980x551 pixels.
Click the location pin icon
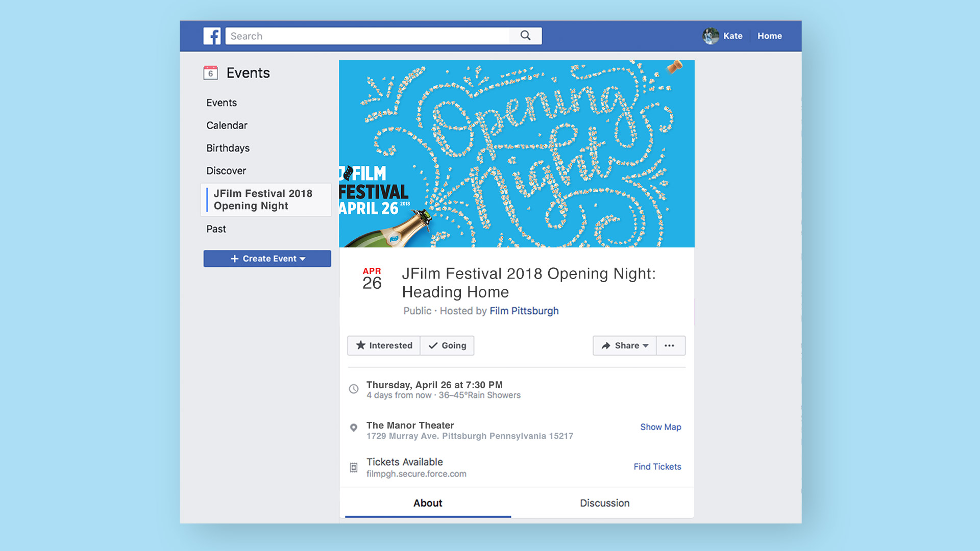tap(353, 428)
